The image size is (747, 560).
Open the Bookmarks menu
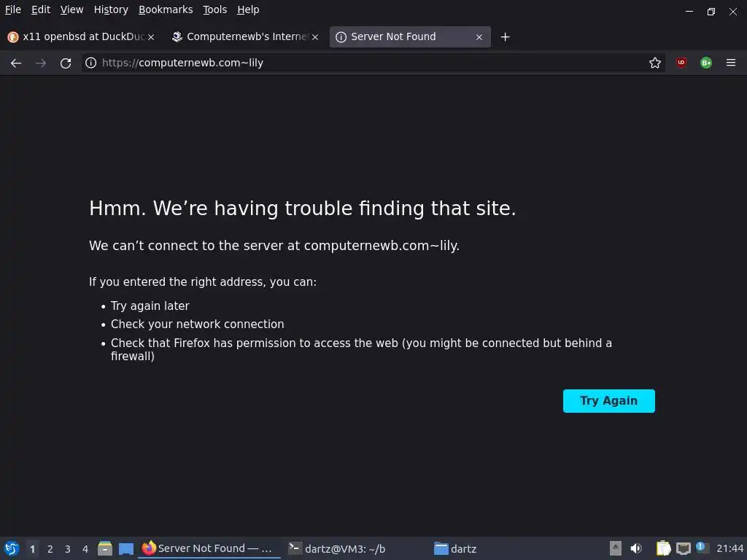[166, 9]
